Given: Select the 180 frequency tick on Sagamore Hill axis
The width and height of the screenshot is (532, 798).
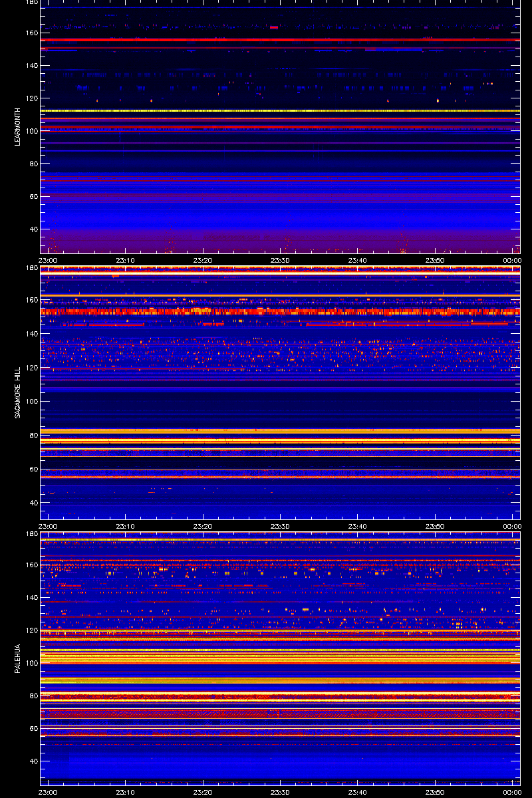Looking at the screenshot, I should [32, 268].
